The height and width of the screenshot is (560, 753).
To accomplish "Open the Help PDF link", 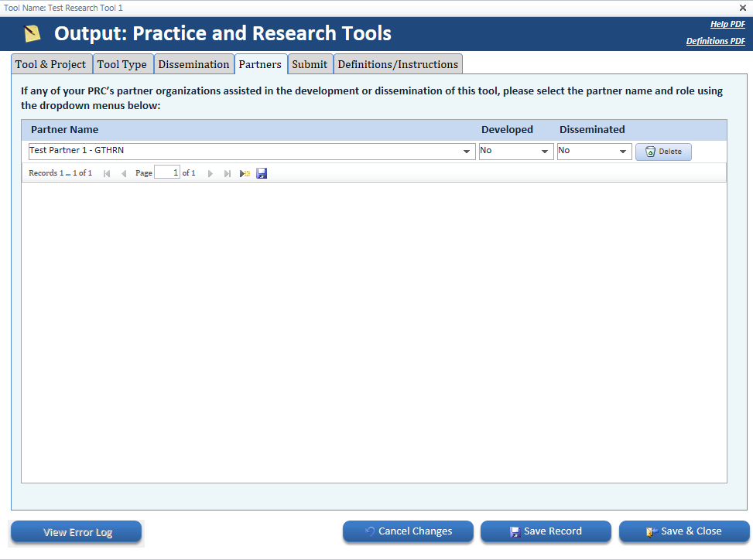I will [727, 24].
